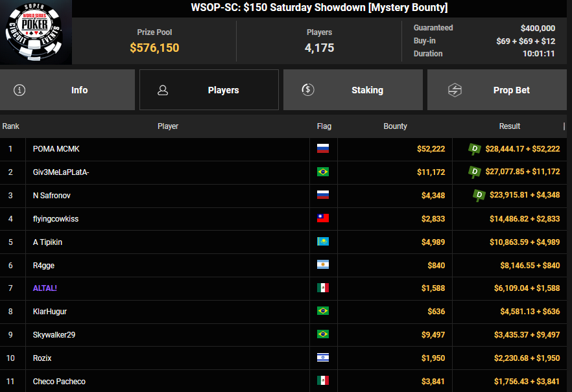Sort table by Result column
This screenshot has width=572, height=392.
[509, 126]
